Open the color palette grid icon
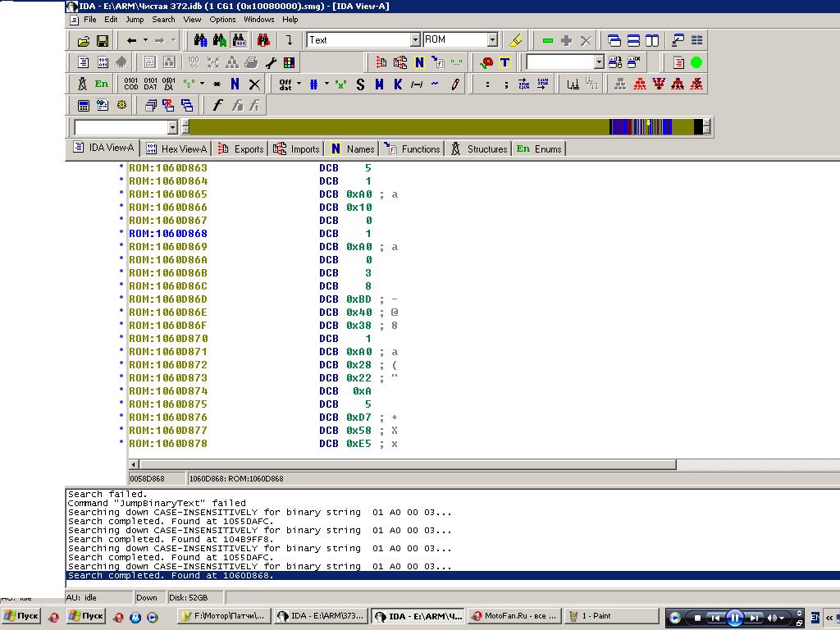The image size is (840, 630). 290,62
